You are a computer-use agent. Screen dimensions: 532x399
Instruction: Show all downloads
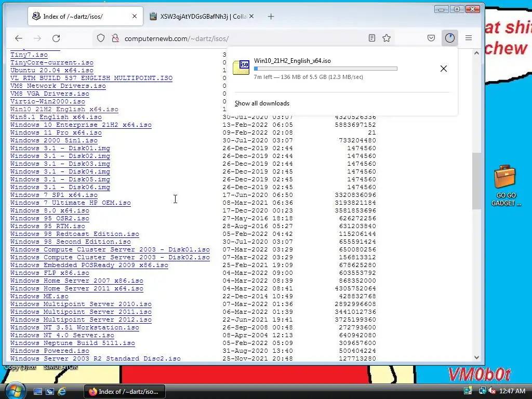[x=262, y=103]
